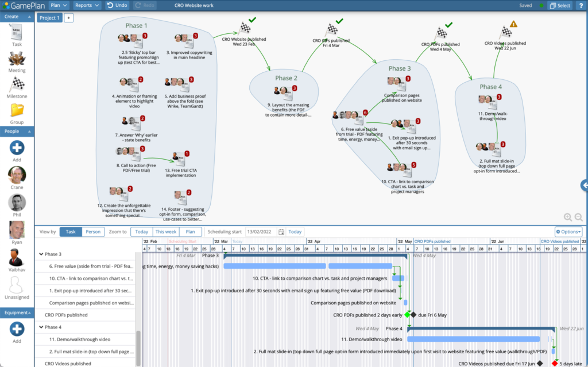Image resolution: width=588 pixels, height=367 pixels.
Task: Zoom timeline to This week
Action: coord(166,232)
